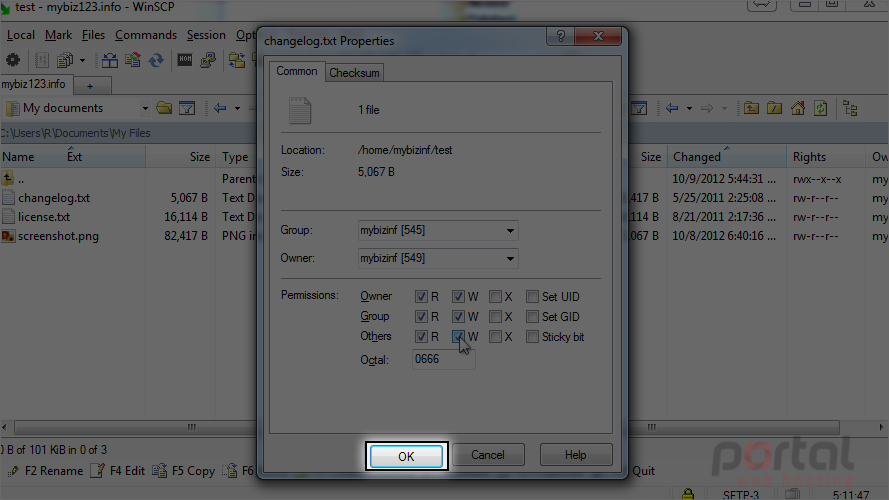Toggle remote directory tree icon

click(850, 108)
